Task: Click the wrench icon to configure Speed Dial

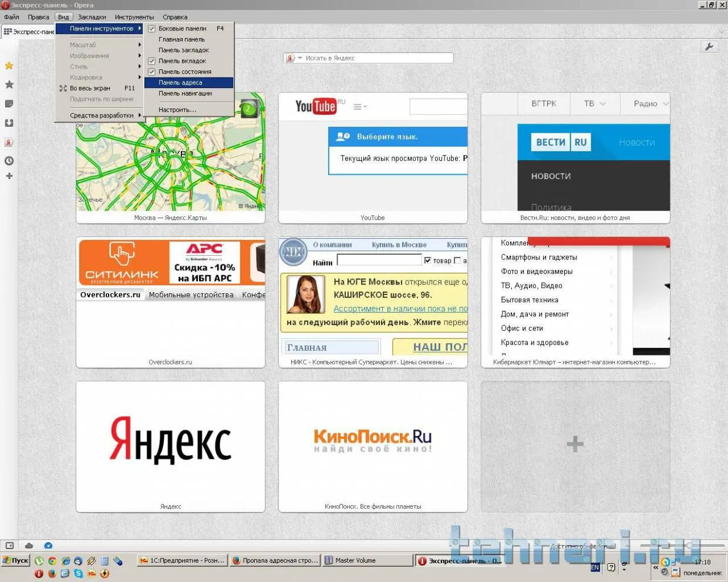Action: click(x=709, y=47)
